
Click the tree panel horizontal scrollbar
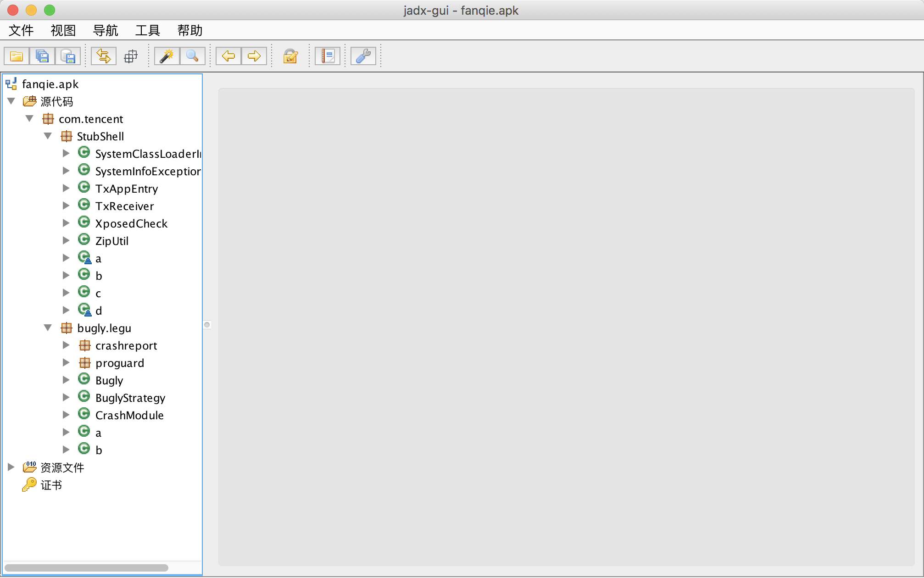pos(86,568)
